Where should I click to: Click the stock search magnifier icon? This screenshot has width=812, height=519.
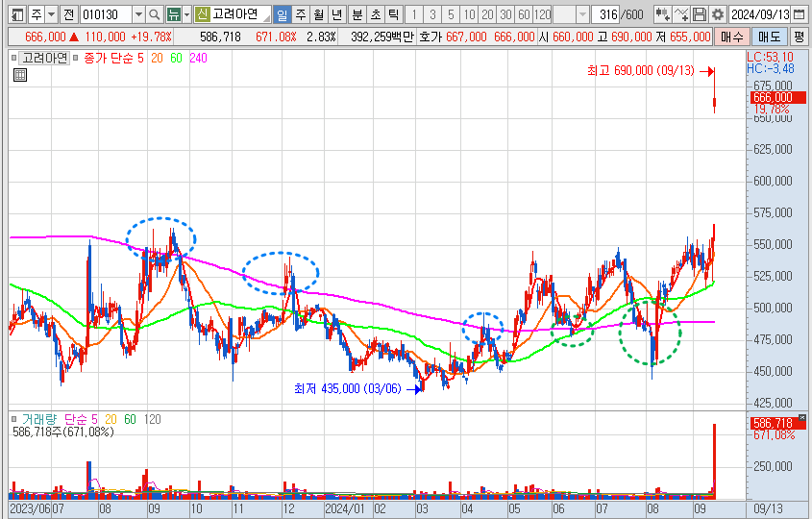click(x=155, y=14)
